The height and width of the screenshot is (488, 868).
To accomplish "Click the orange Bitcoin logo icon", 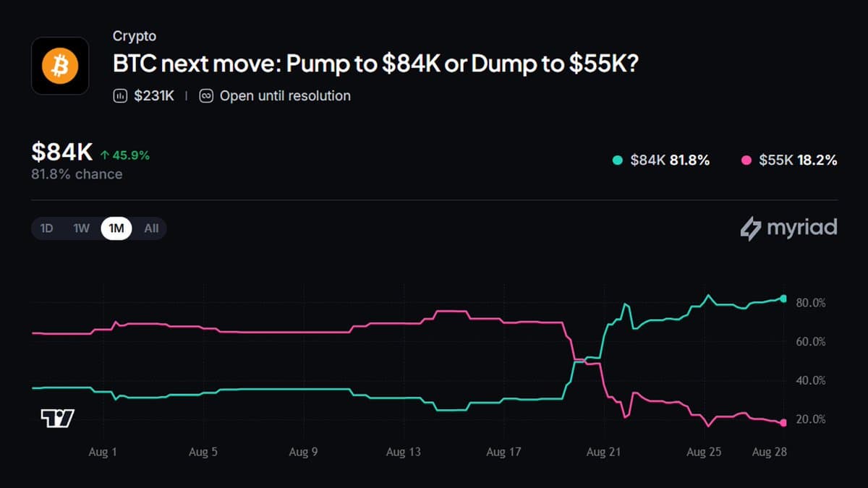I will point(60,66).
